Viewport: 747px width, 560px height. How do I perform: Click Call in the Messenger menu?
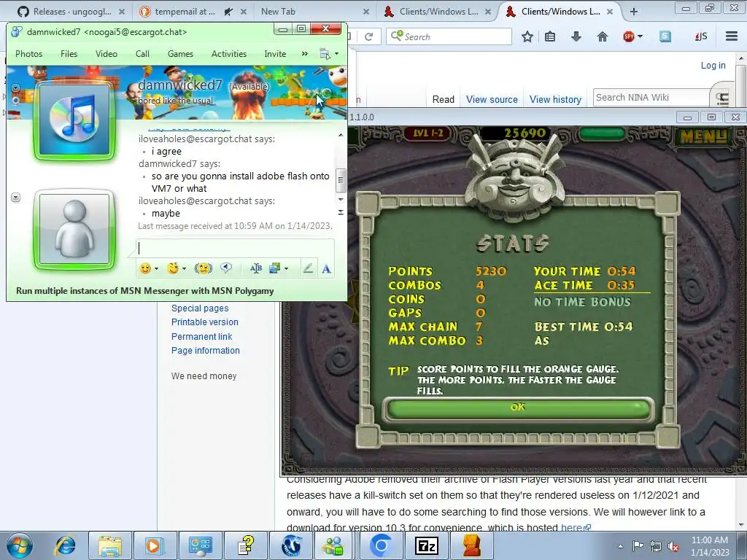(x=142, y=54)
